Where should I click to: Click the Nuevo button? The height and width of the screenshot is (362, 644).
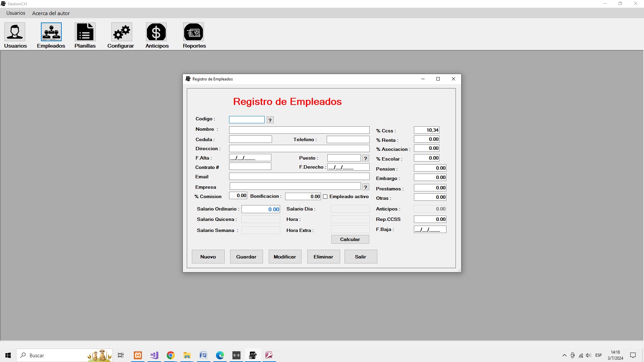tap(208, 257)
